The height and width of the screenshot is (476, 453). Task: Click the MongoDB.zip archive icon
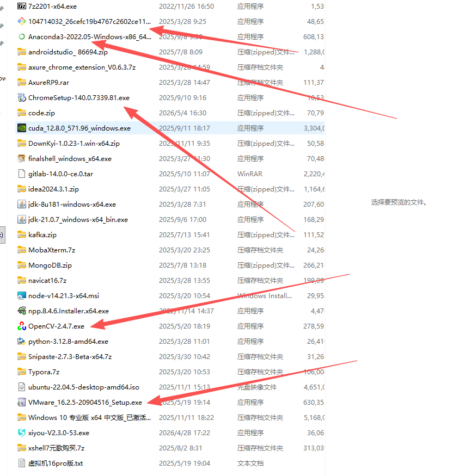[22, 265]
